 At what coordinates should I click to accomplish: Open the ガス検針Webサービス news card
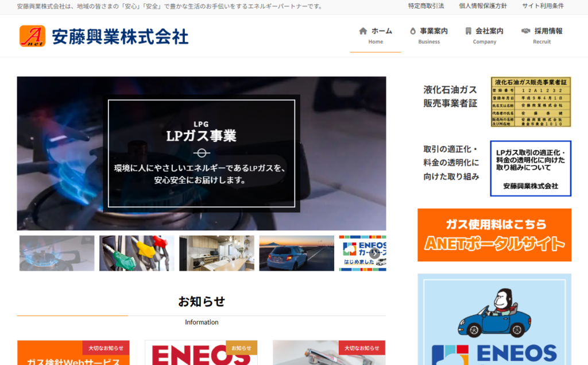[x=73, y=352]
